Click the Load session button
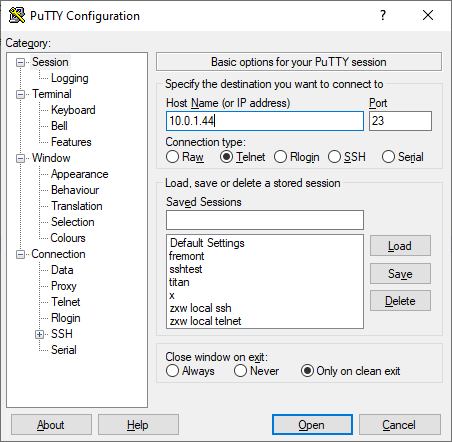452x442 pixels. click(400, 246)
